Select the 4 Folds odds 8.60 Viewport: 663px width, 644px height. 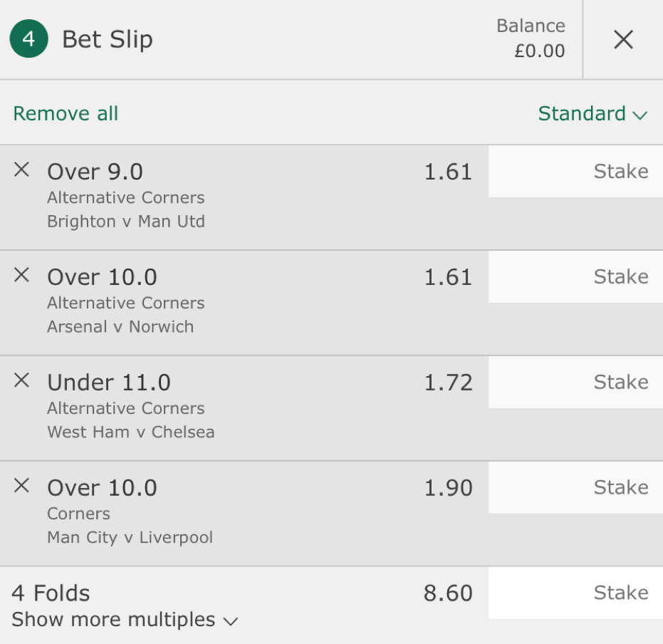coord(448,593)
